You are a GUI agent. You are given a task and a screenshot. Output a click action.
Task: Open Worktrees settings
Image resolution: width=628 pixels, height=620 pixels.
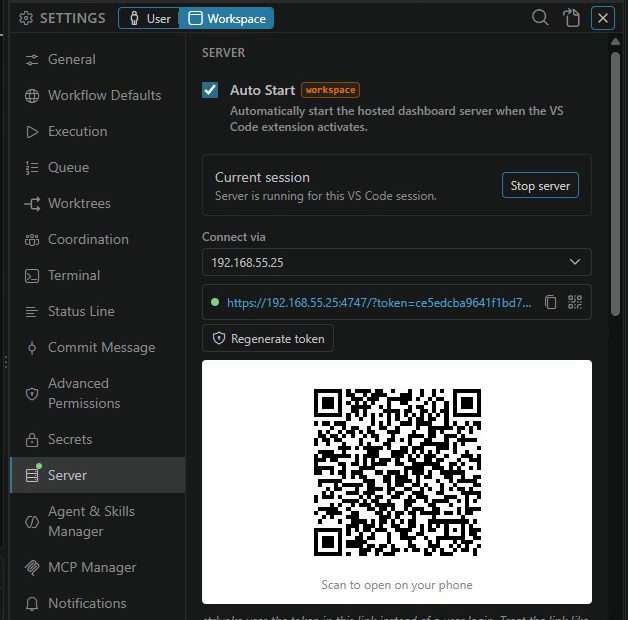pyautogui.click(x=98, y=204)
